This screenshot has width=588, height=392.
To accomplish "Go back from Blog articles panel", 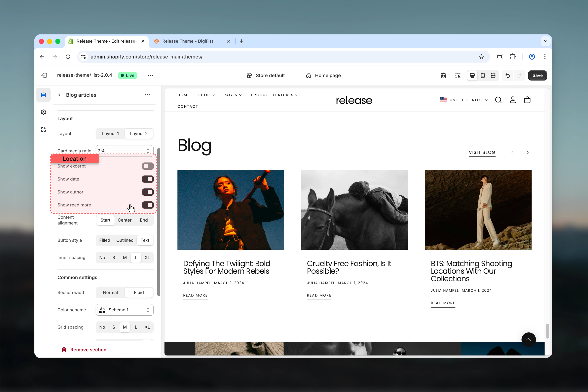I will pos(60,95).
